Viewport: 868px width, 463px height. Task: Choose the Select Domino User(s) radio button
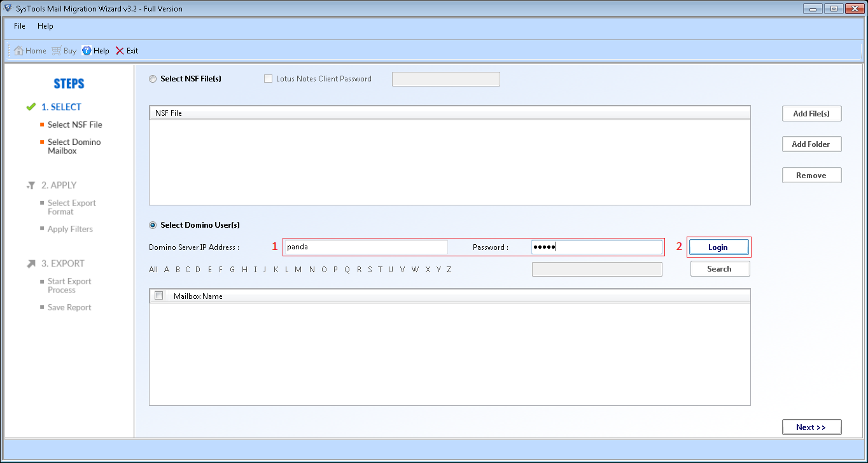[152, 225]
